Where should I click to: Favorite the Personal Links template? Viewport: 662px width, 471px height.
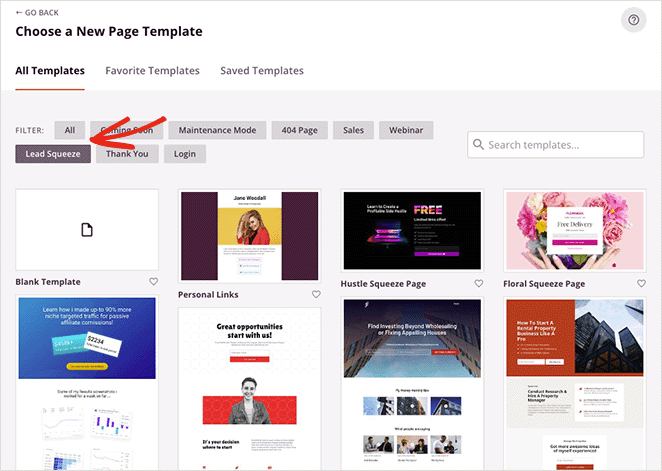tap(316, 295)
